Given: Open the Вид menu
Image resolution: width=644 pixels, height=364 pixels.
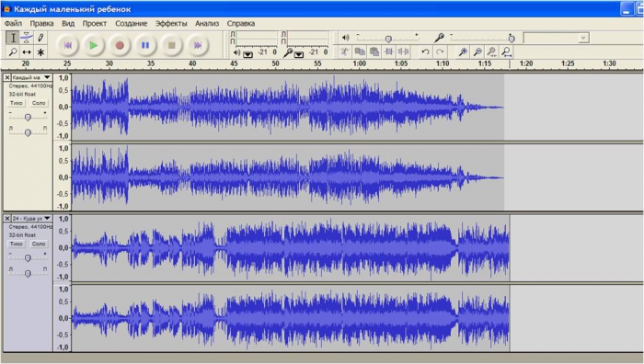Looking at the screenshot, I should point(68,23).
